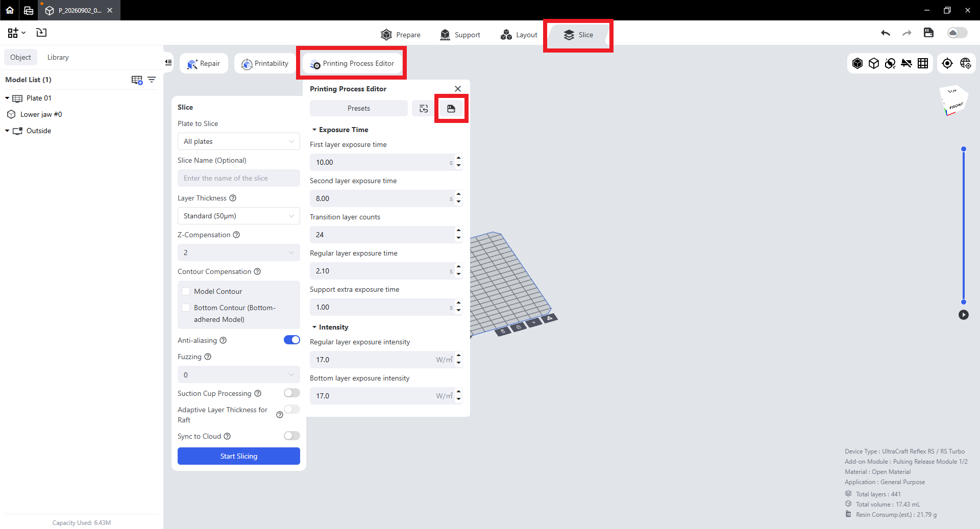Click the bottom handle of the layer slider

tap(964, 302)
